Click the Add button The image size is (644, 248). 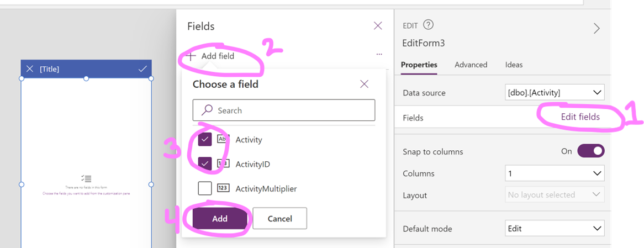tap(220, 218)
